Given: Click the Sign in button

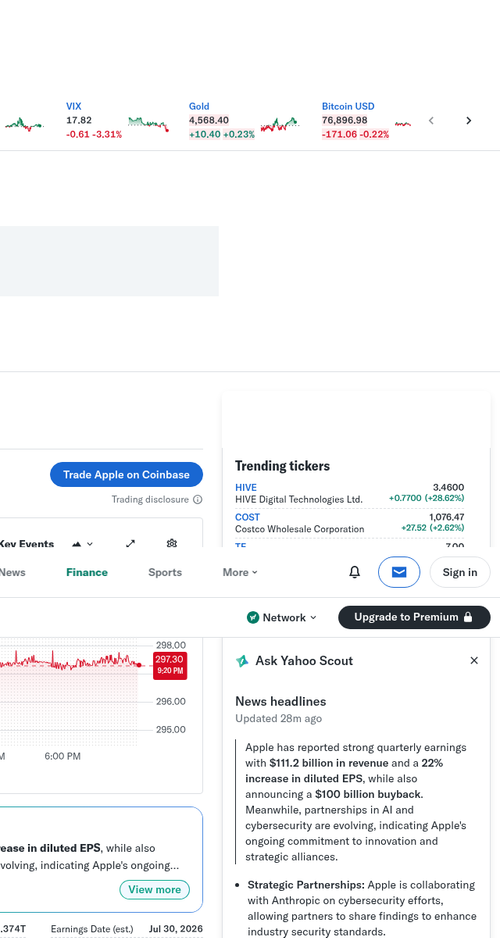Looking at the screenshot, I should pyautogui.click(x=460, y=572).
